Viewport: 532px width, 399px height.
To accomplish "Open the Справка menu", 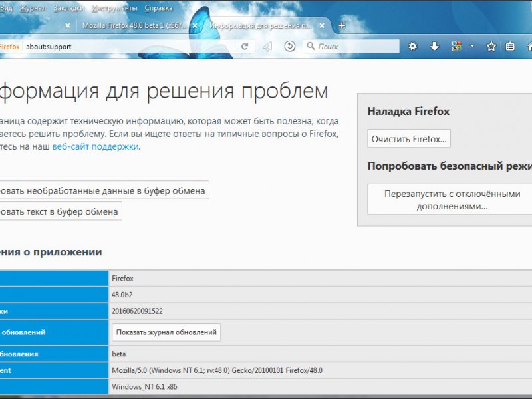I will (158, 8).
